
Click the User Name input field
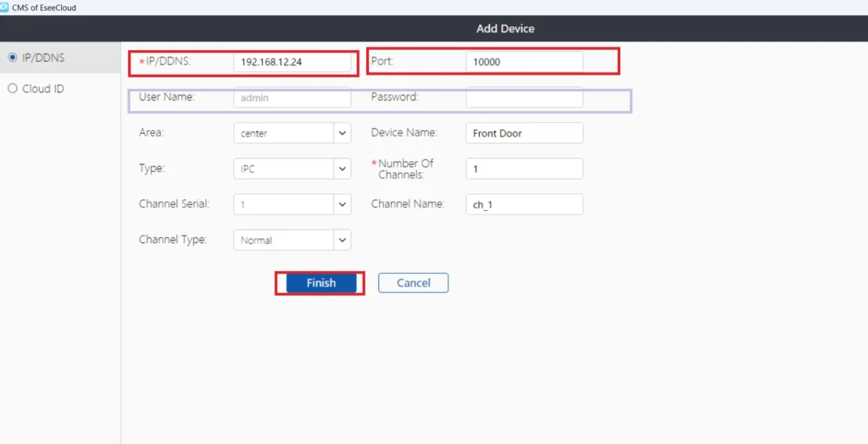(x=292, y=97)
